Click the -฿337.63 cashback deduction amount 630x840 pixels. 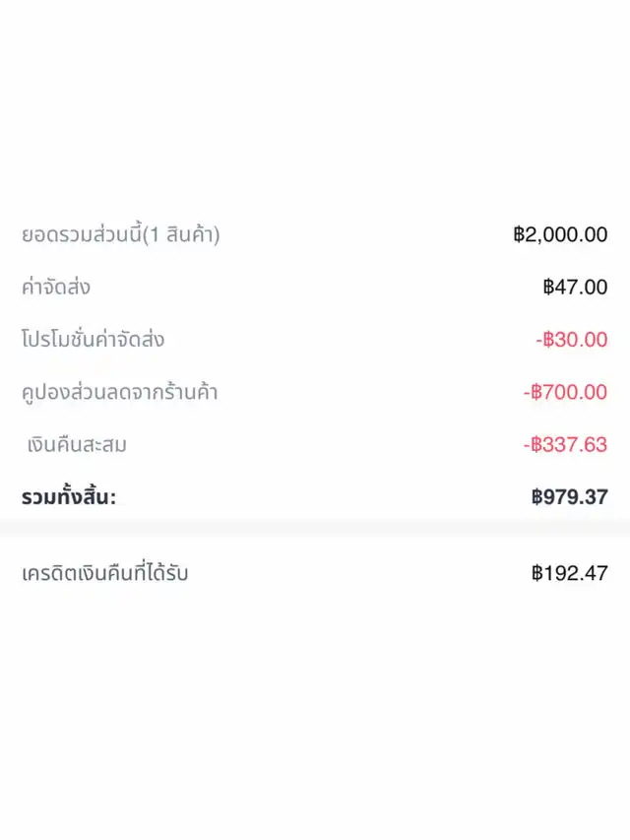point(565,444)
